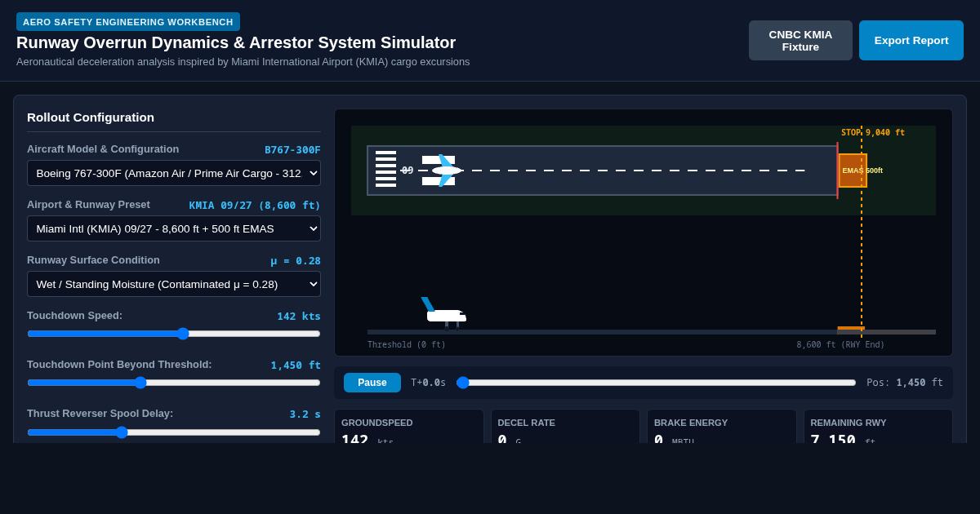
Task: Click the Rollout Configuration heading
Action: pos(91,117)
